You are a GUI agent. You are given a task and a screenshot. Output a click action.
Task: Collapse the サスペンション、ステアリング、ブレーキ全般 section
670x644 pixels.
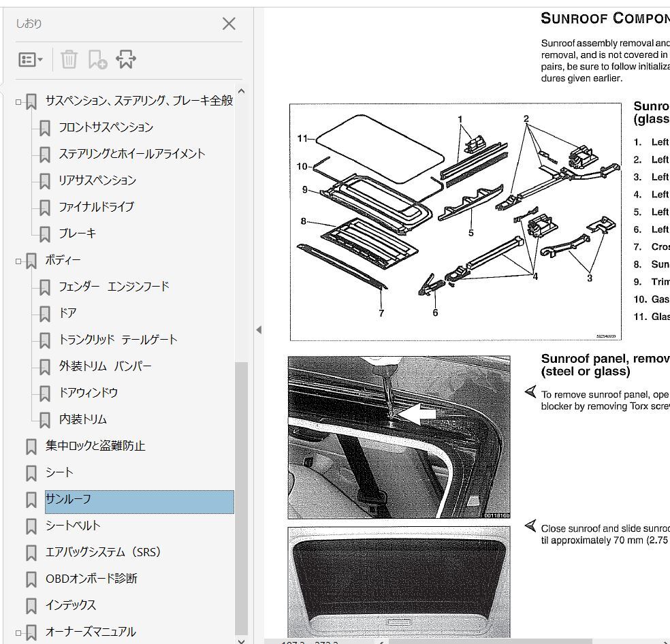coord(18,101)
